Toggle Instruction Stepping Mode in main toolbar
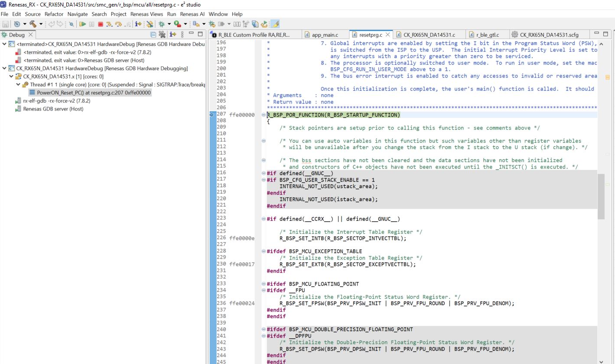This screenshot has height=364, width=615. 138,24
